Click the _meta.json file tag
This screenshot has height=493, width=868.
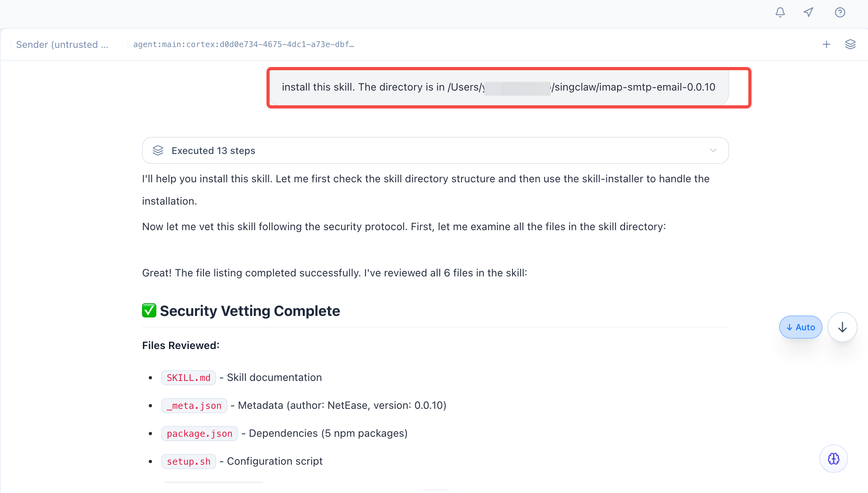pyautogui.click(x=194, y=406)
